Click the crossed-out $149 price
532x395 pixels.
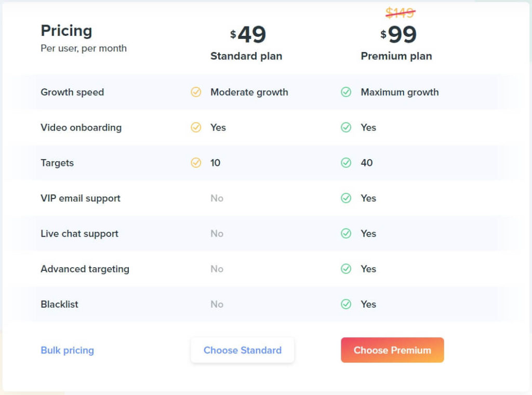pyautogui.click(x=401, y=13)
